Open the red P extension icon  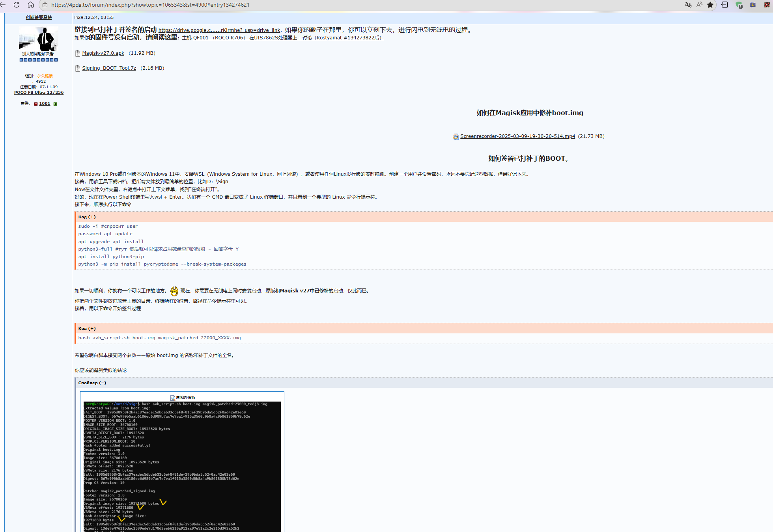coord(767,5)
